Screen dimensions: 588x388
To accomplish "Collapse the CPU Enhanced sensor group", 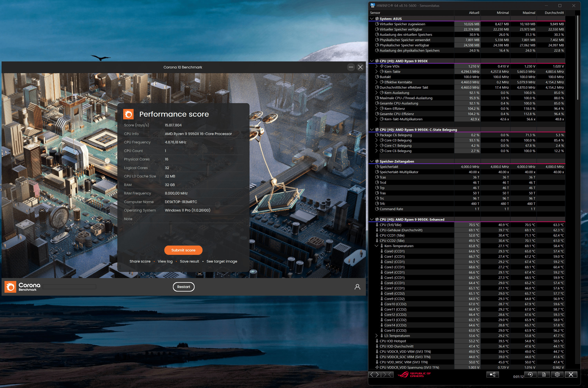I will click(372, 220).
